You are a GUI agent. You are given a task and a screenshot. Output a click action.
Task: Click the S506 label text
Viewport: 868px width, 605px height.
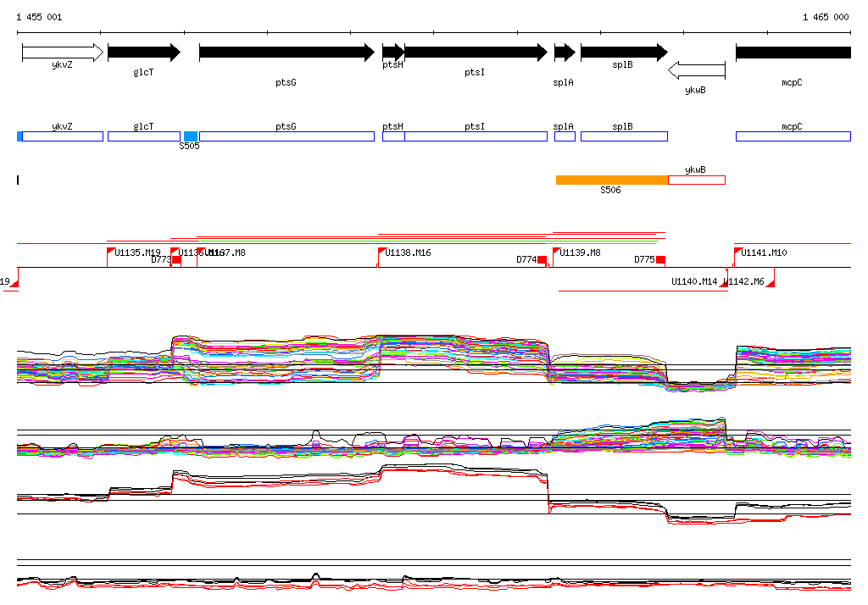coord(610,190)
